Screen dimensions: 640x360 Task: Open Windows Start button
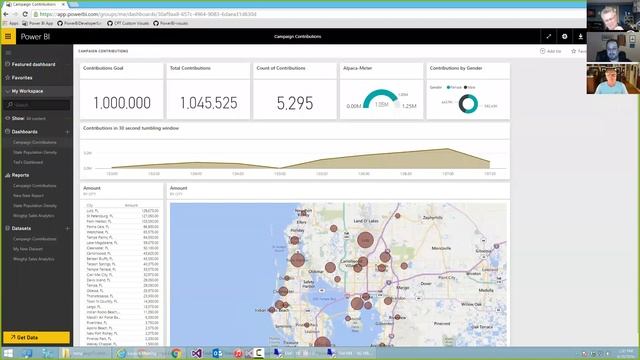[8, 353]
